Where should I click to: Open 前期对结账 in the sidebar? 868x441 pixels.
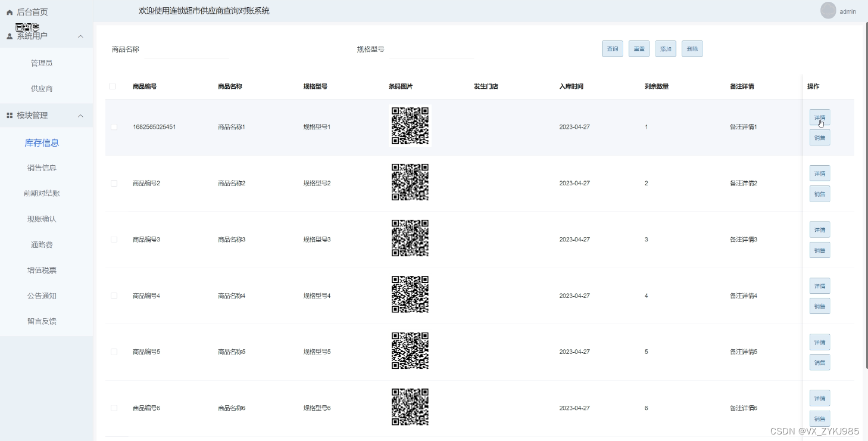(x=42, y=194)
